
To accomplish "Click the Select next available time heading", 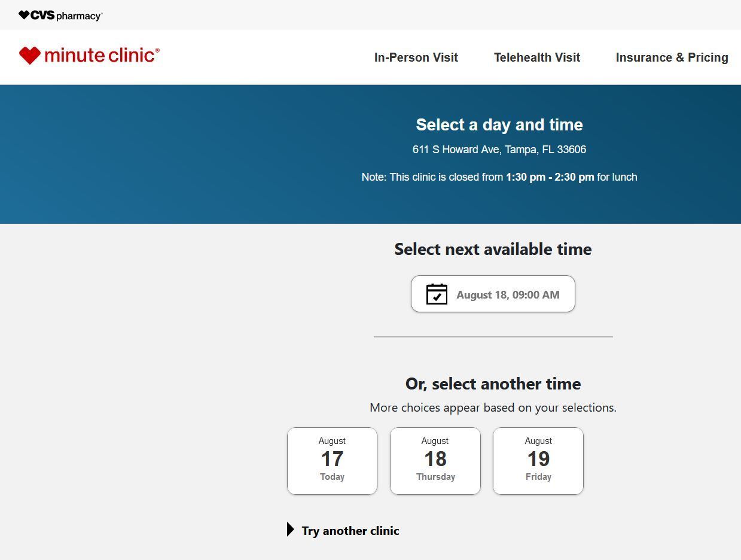I will pyautogui.click(x=493, y=249).
